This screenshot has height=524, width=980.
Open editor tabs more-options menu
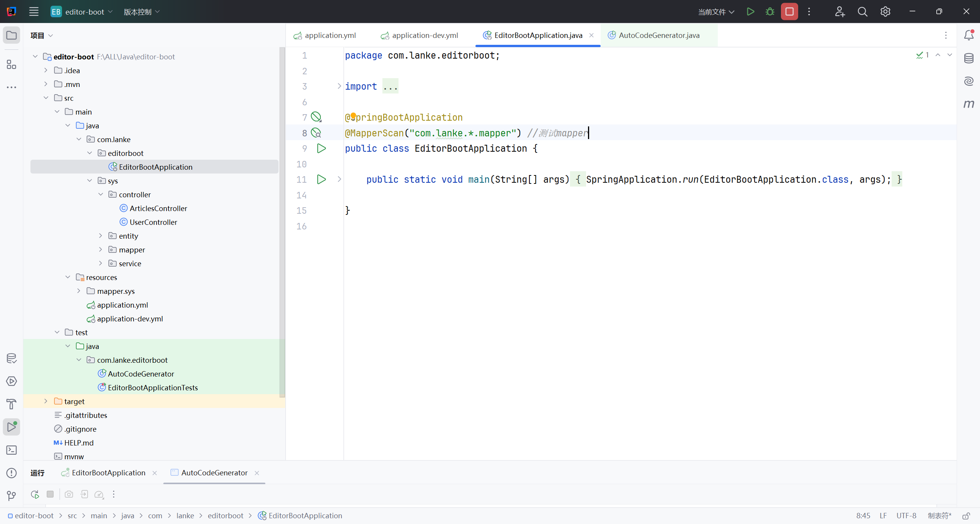[946, 35]
